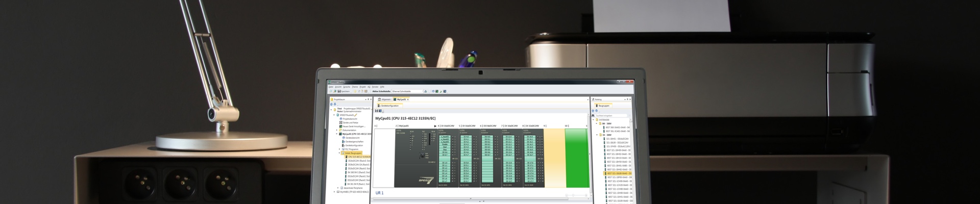980x204 pixels.
Task: Click the Projektbaum panel folder icon
Action: coord(332,99)
